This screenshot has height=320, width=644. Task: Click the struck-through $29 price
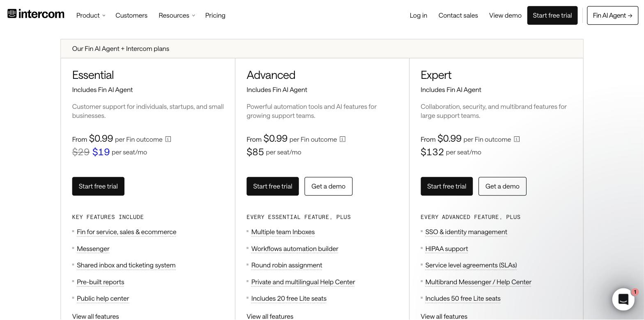pos(81,152)
